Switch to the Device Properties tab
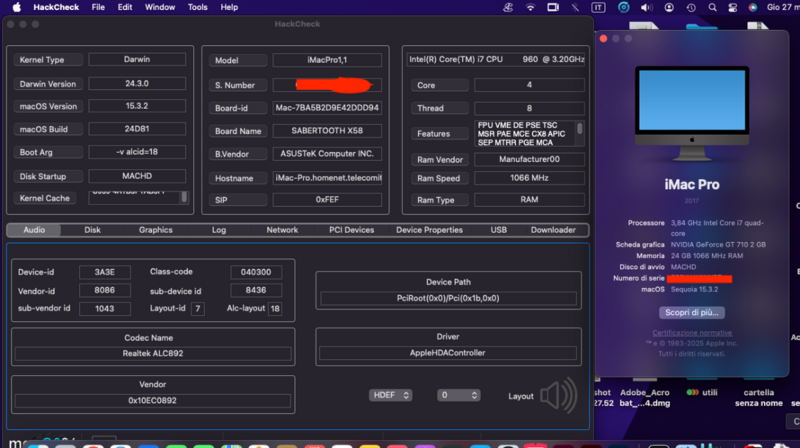This screenshot has width=800, height=448. coord(429,230)
